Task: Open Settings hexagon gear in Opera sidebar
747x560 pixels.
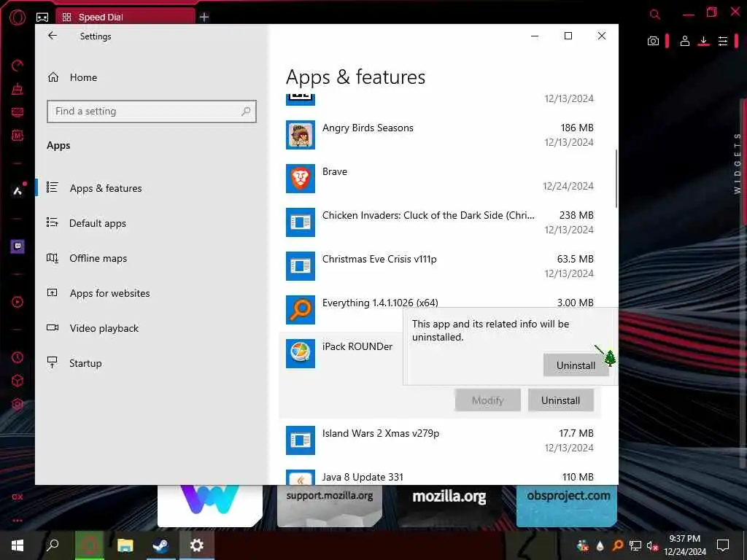Action: [18, 404]
